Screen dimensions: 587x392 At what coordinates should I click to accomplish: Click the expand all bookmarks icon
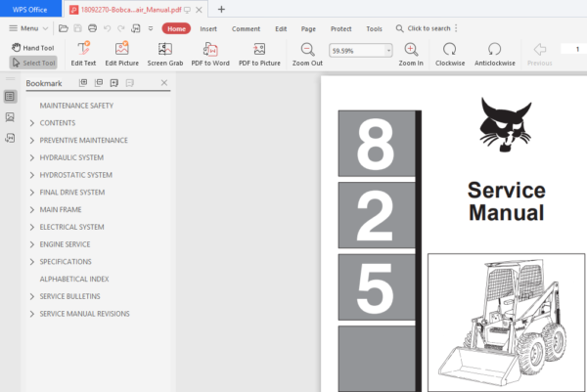(x=83, y=83)
